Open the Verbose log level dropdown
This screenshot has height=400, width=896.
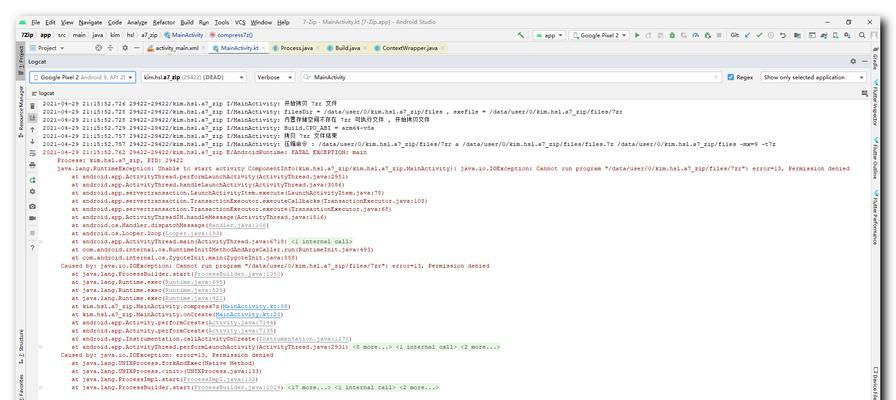point(275,77)
